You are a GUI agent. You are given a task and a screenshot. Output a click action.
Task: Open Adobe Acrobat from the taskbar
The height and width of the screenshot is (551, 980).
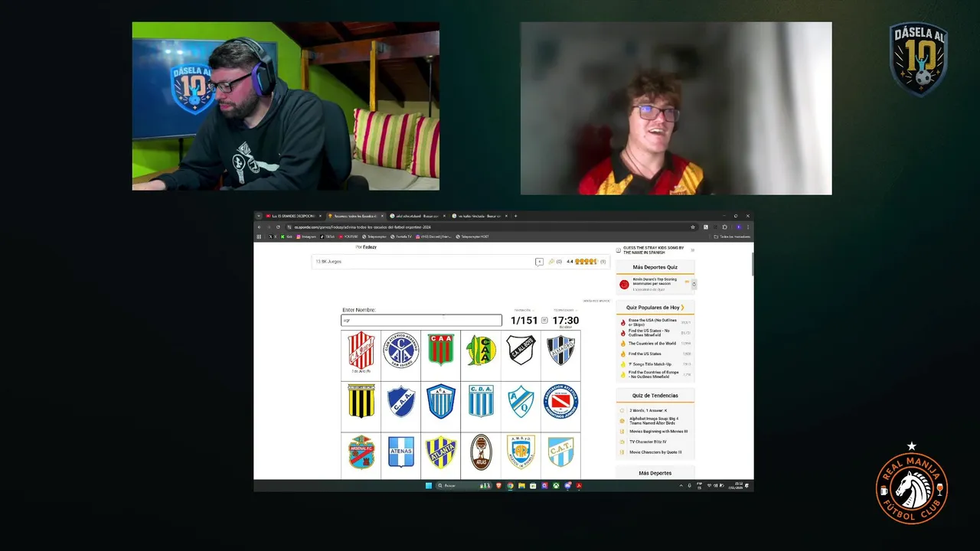pyautogui.click(x=579, y=486)
